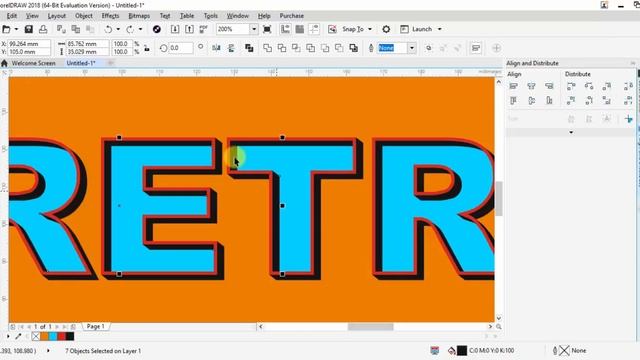Select the orange swatch in document palette
The image size is (640, 360).
click(44, 336)
